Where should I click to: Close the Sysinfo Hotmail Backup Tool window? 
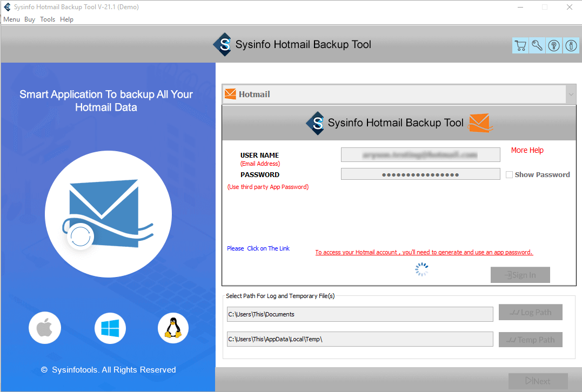click(570, 7)
